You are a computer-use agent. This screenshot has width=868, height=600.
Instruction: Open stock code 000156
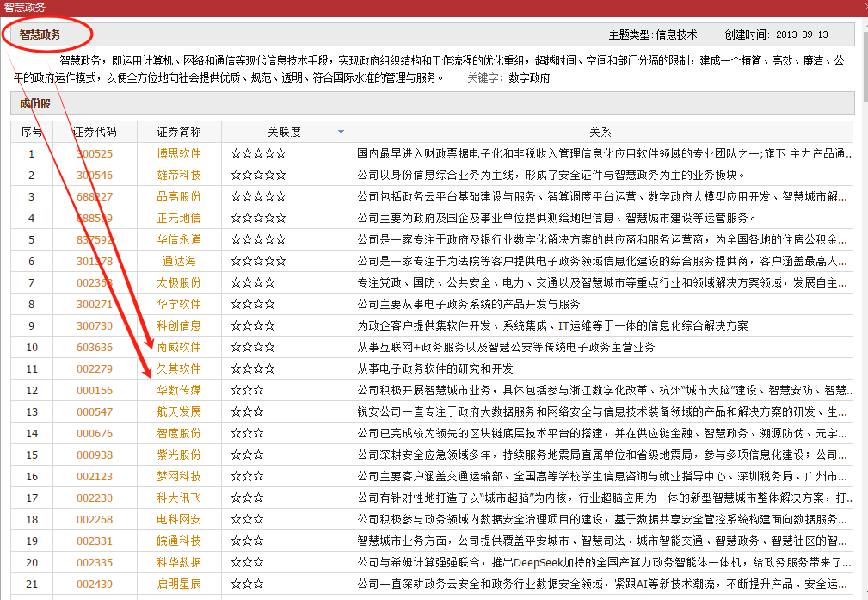pyautogui.click(x=95, y=391)
